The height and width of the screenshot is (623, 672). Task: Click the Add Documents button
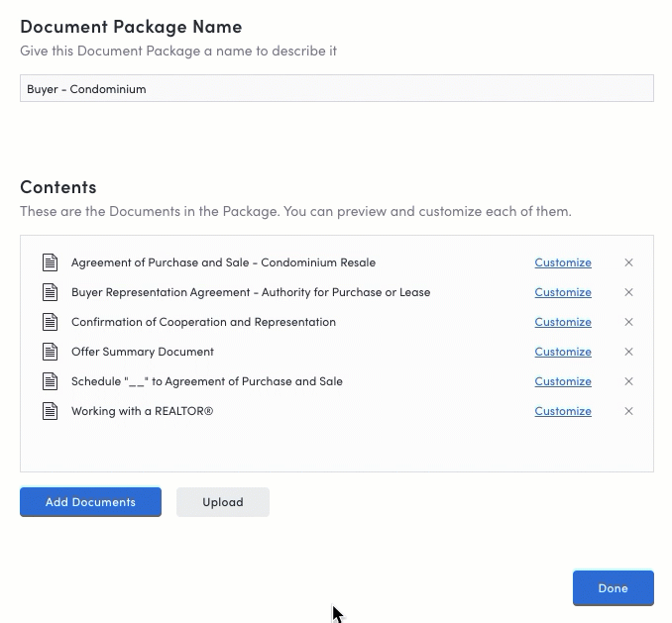click(x=90, y=502)
